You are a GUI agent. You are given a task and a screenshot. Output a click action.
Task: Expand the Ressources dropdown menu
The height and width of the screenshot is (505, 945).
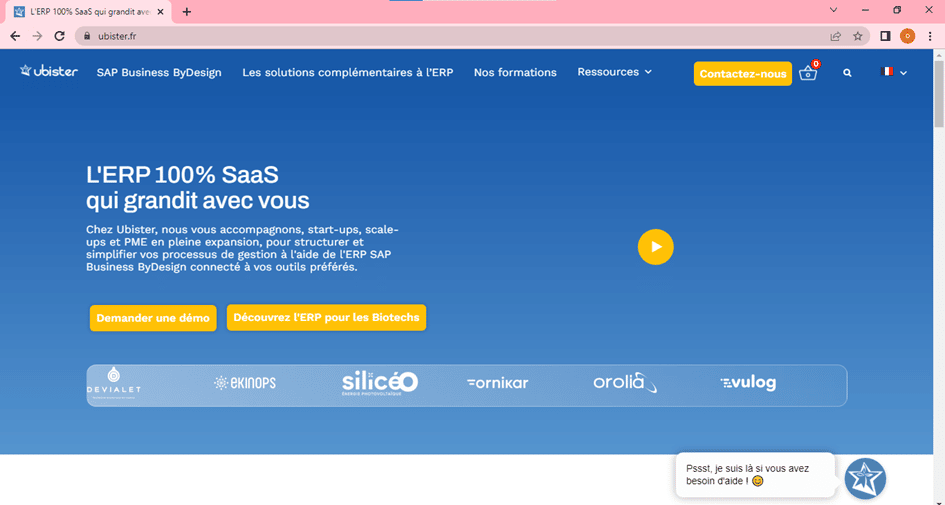tap(614, 72)
